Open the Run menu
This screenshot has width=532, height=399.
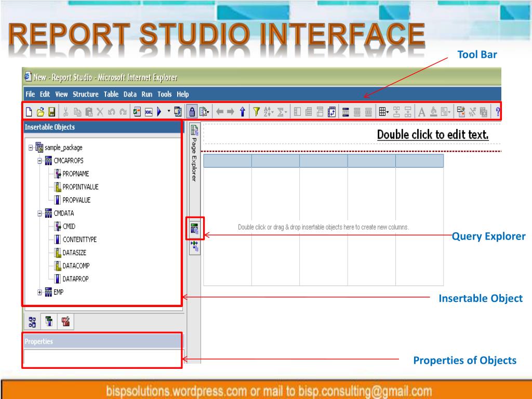[x=147, y=94]
